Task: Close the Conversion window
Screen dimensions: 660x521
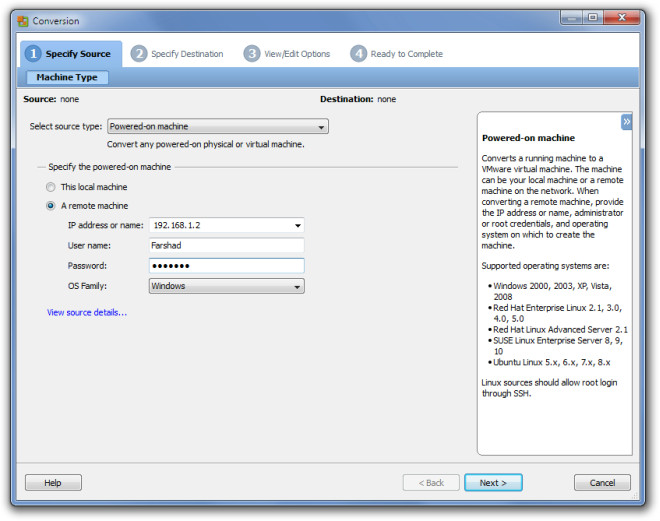Action: (x=622, y=18)
